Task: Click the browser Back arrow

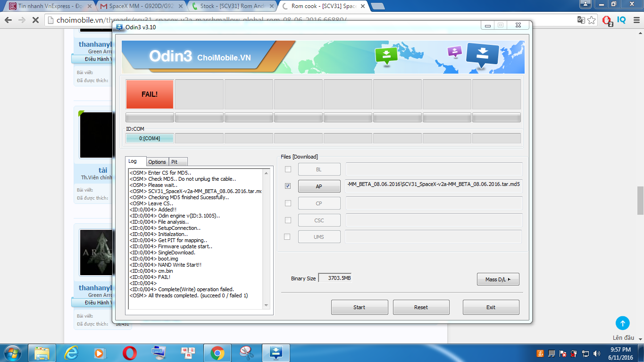Action: coord(8,20)
